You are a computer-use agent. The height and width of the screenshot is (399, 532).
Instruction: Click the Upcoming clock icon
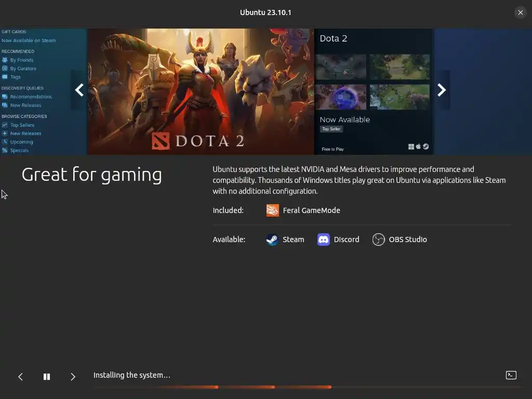point(5,142)
